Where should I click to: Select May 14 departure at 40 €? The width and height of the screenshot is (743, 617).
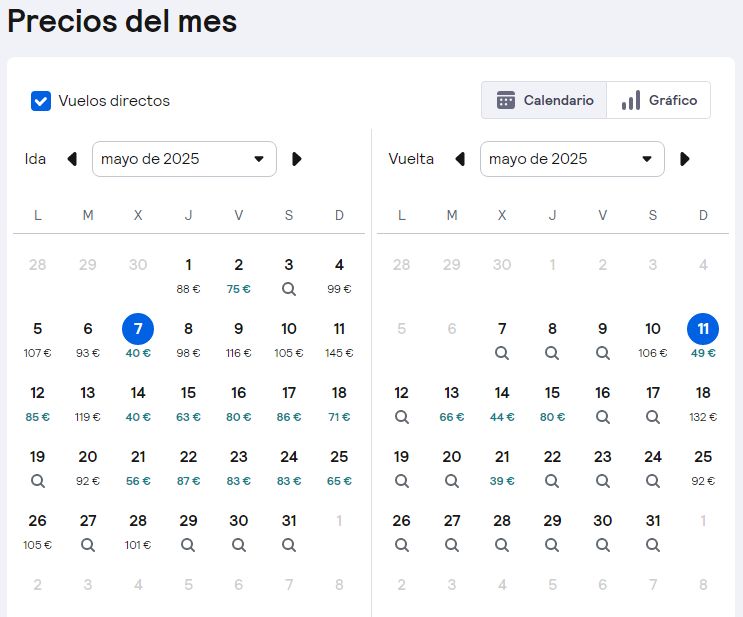click(138, 402)
